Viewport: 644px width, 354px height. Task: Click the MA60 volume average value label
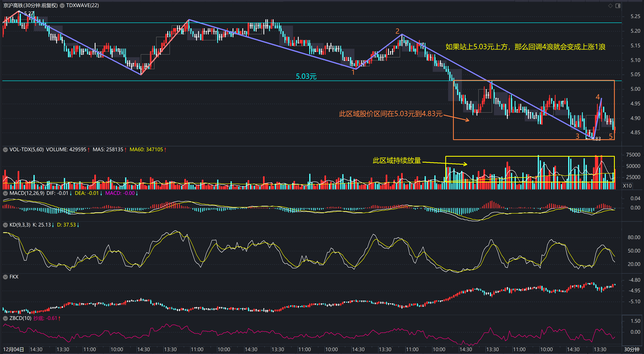146,150
